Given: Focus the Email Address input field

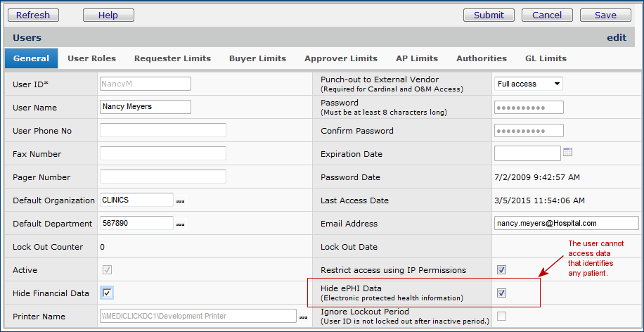Looking at the screenshot, I should [x=566, y=223].
